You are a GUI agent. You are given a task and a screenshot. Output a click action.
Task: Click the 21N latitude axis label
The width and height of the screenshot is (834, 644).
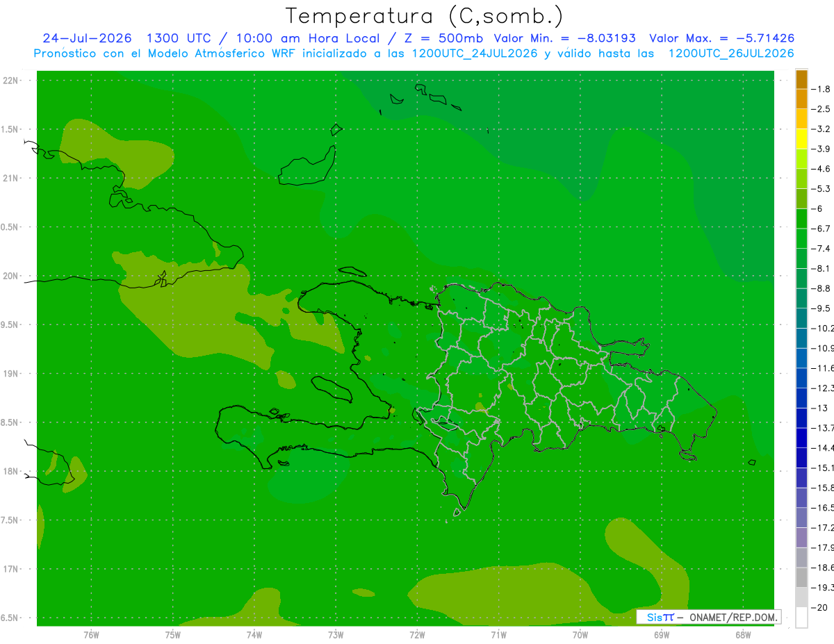point(11,178)
